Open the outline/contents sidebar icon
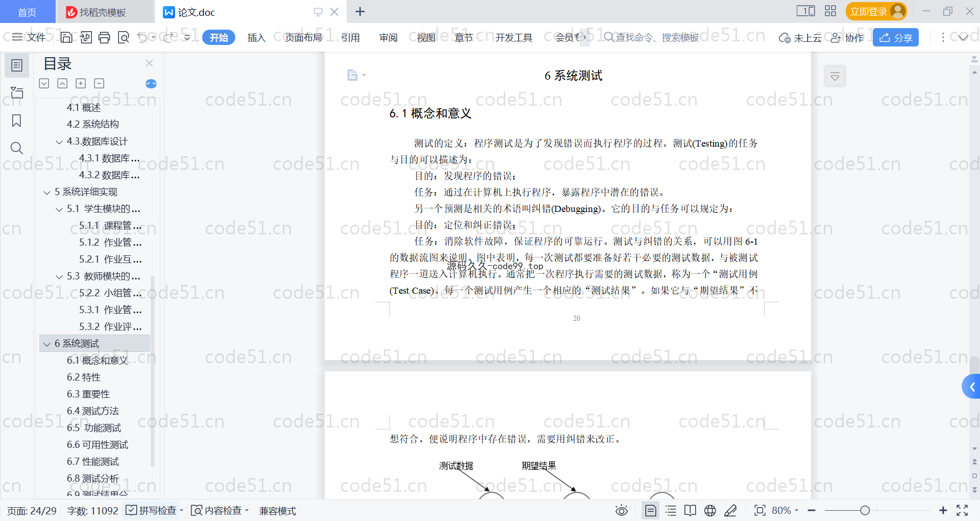This screenshot has width=980, height=521. pyautogui.click(x=17, y=65)
